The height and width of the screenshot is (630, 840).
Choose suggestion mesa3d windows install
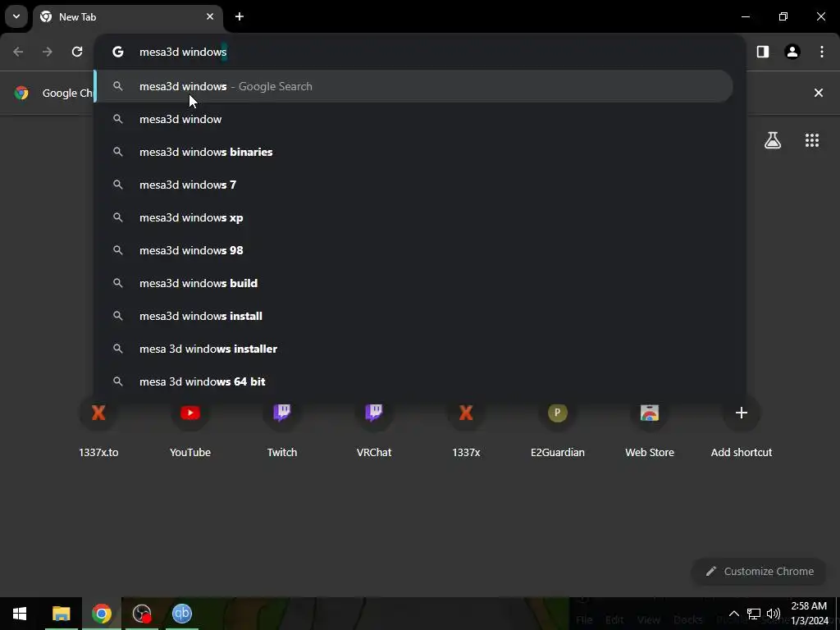pos(413,316)
